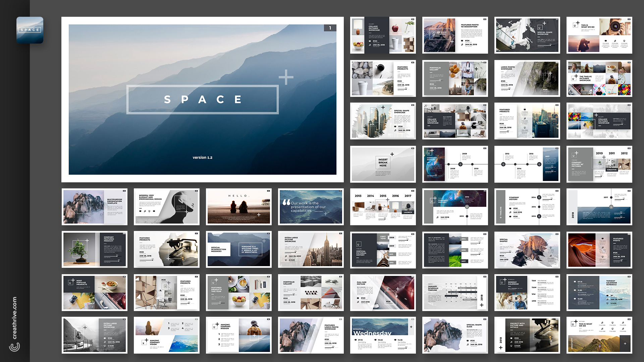Screen dimensions: 644x362
Task: Open the Wednesday schedule slide thumbnail
Action: [x=383, y=335]
